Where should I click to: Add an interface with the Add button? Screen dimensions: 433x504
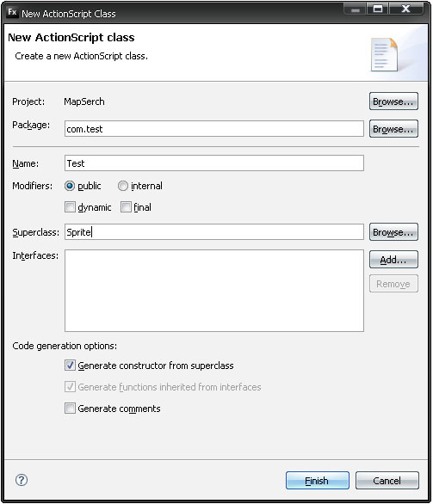393,260
